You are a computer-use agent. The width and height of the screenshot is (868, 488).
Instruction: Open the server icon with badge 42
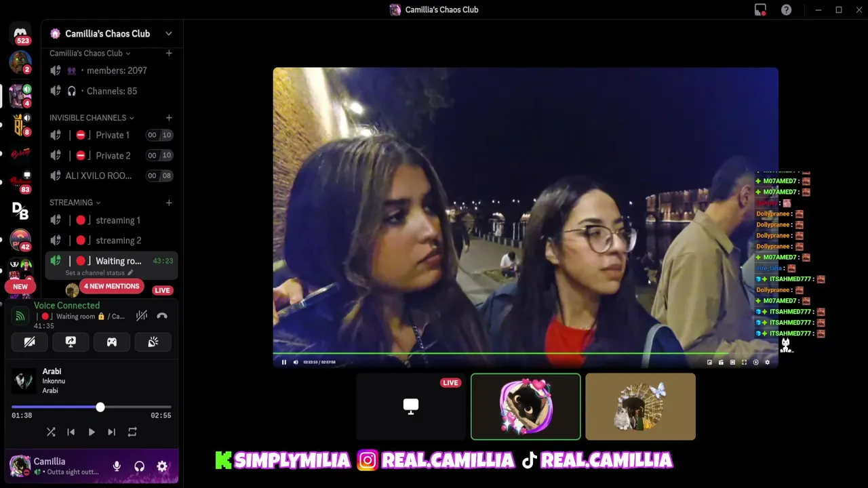click(20, 239)
